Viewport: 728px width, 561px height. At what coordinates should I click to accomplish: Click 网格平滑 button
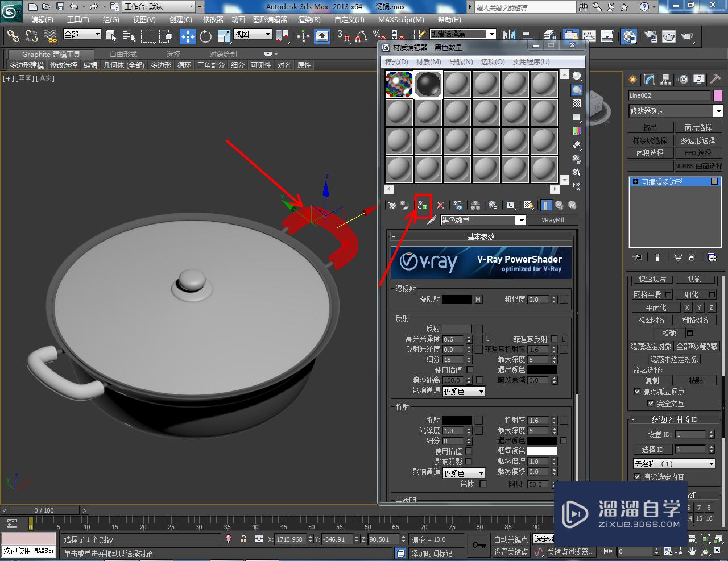click(647, 294)
